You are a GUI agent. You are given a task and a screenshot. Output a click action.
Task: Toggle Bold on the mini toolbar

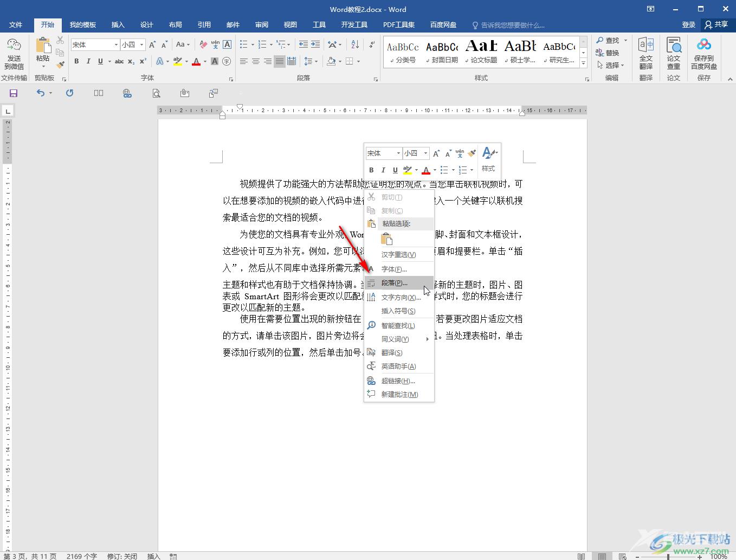371,170
